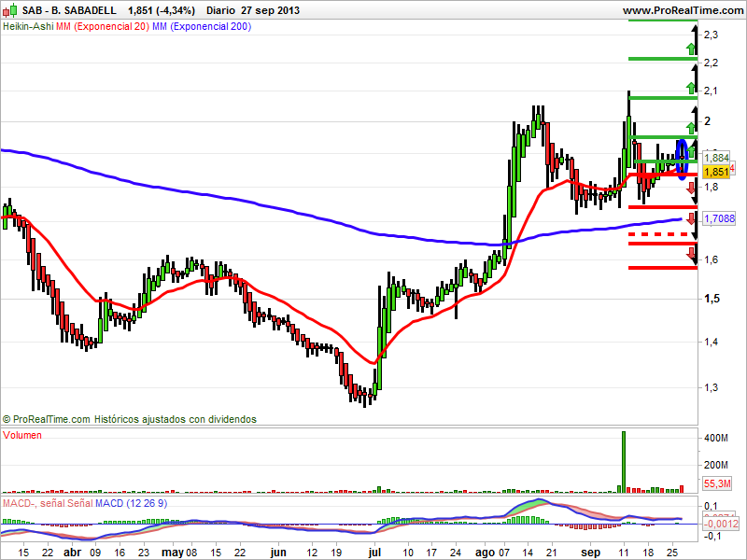Select the MM (Exponencial 20) red label
Viewport: 747px width, 560px height.
[103, 27]
